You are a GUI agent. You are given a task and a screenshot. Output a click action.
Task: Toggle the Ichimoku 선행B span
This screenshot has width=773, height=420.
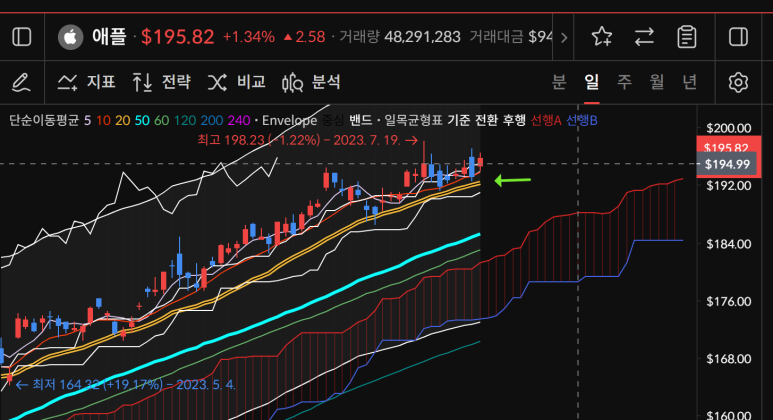coord(582,120)
